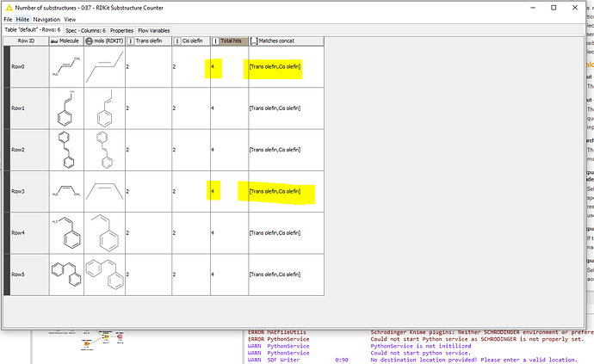Select Row3 Matches concat cell

tap(286, 191)
